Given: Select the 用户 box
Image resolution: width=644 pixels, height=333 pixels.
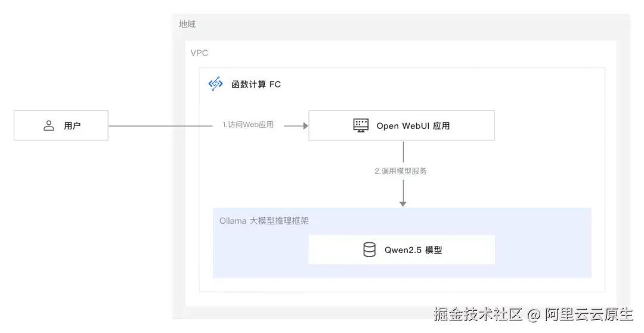Looking at the screenshot, I should click(x=61, y=125).
